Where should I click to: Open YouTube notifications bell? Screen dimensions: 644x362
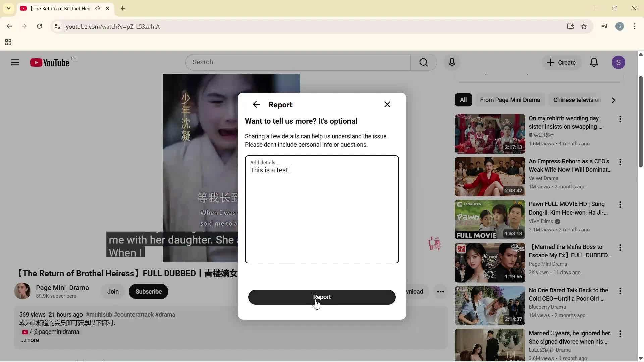coord(594,62)
